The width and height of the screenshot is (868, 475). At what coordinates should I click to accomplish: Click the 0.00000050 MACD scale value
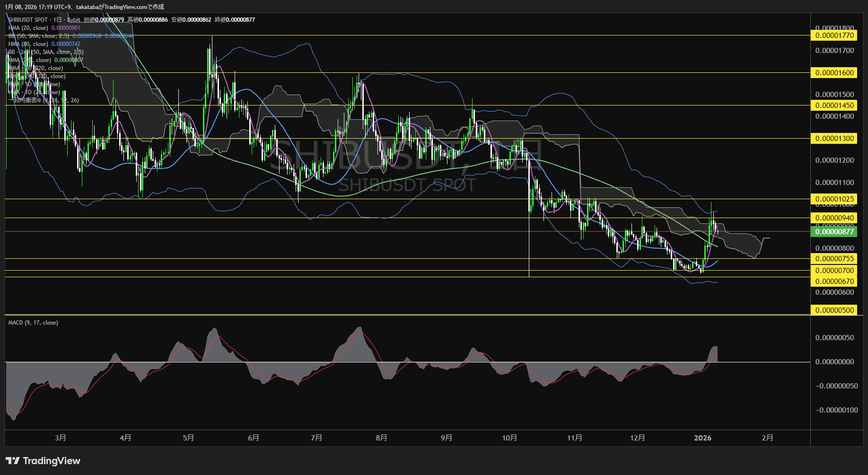click(x=834, y=338)
